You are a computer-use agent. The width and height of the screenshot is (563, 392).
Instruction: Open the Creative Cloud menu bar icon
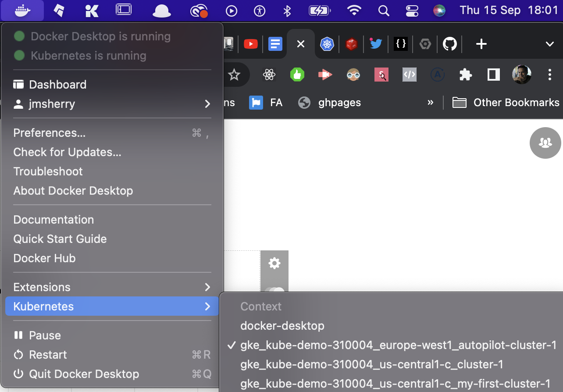199,11
